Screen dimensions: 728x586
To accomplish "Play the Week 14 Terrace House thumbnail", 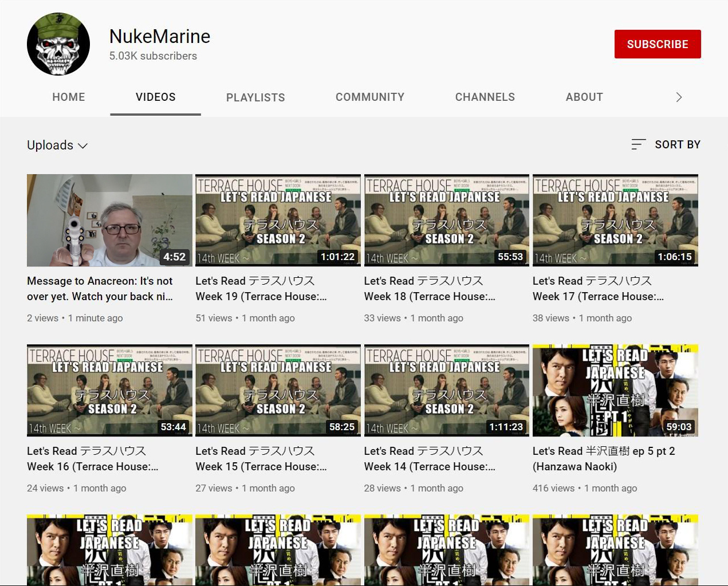I will tap(447, 391).
